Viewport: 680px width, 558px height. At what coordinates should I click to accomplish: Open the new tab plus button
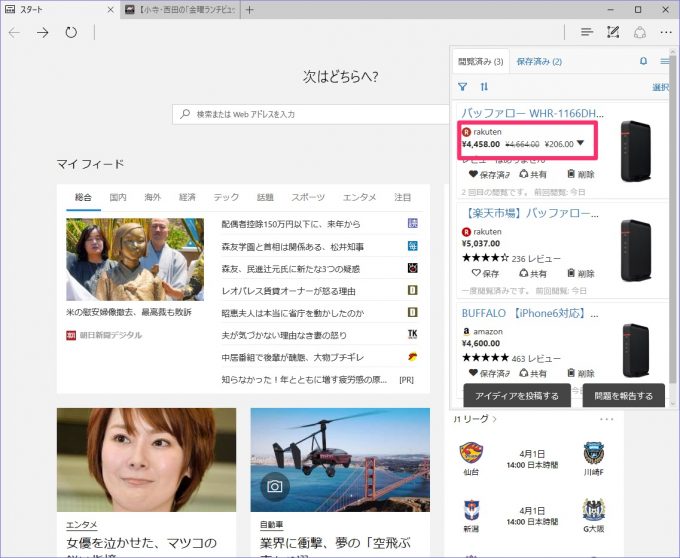coord(249,10)
